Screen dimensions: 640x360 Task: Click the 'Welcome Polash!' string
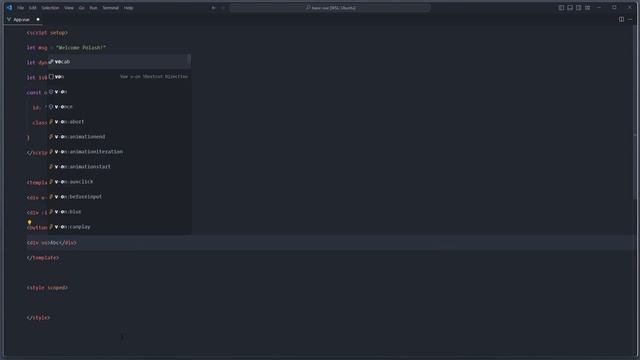tap(81, 48)
